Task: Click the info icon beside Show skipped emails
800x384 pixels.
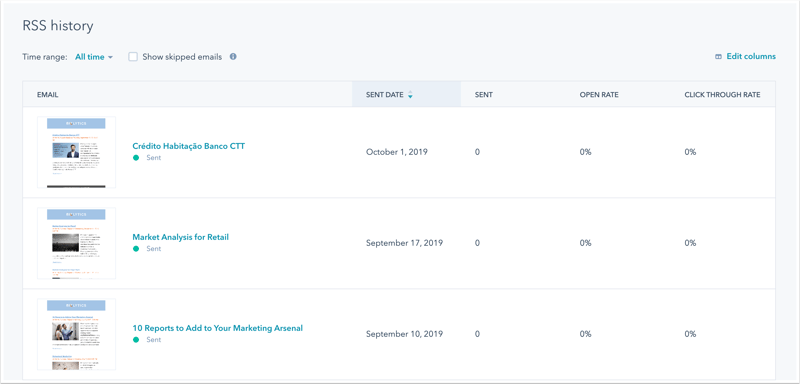Action: click(x=233, y=57)
